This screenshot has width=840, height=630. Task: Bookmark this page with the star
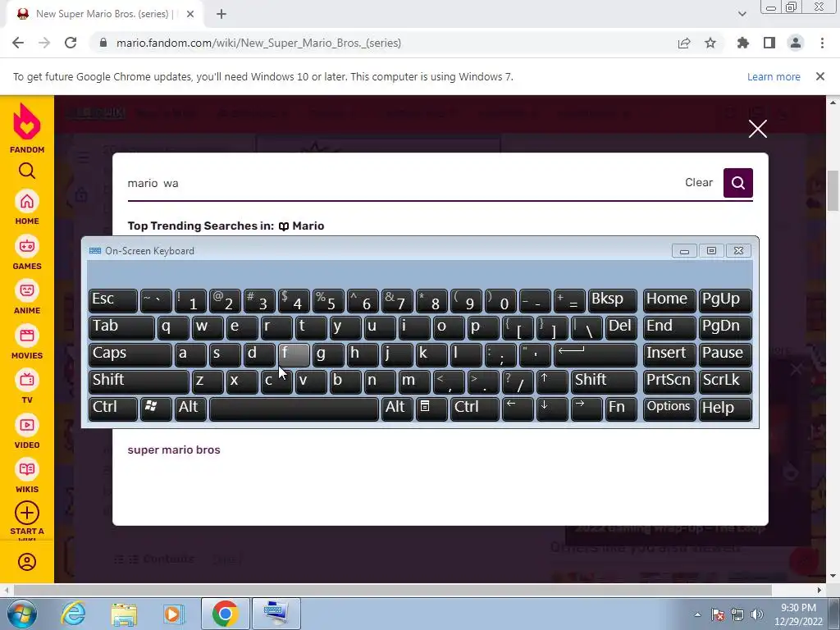[710, 43]
